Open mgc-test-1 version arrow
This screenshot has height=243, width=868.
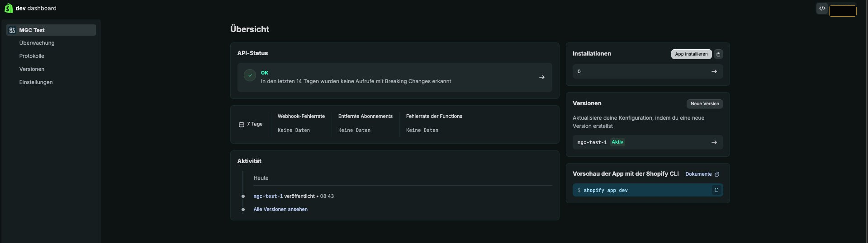(x=714, y=142)
